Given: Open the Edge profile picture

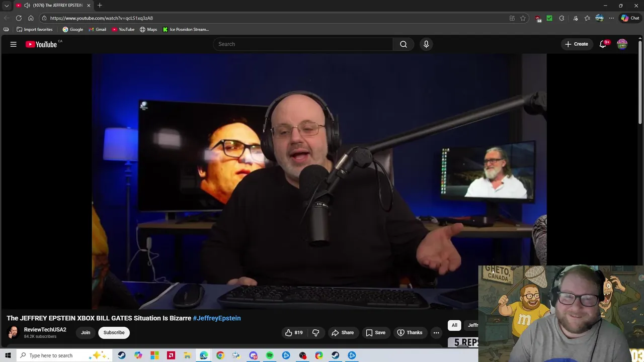Looking at the screenshot, I should coord(599,18).
